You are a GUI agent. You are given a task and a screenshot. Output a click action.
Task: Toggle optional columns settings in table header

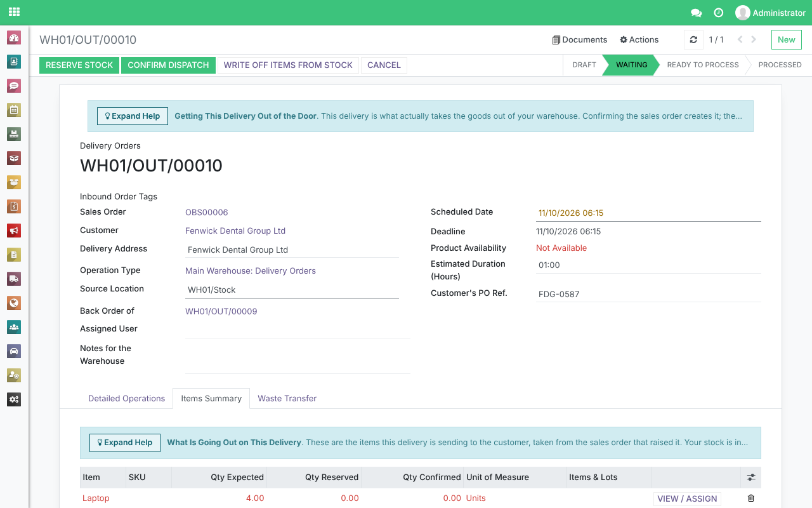(x=751, y=478)
